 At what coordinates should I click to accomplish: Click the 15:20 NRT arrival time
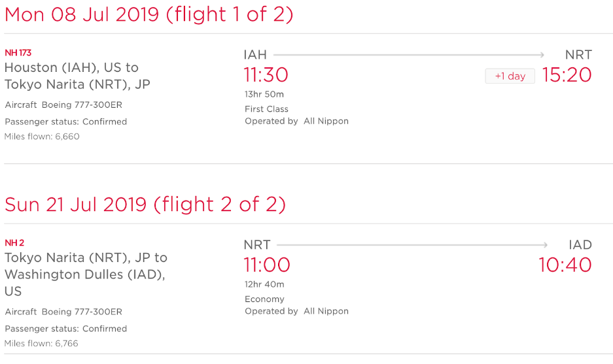pyautogui.click(x=567, y=75)
